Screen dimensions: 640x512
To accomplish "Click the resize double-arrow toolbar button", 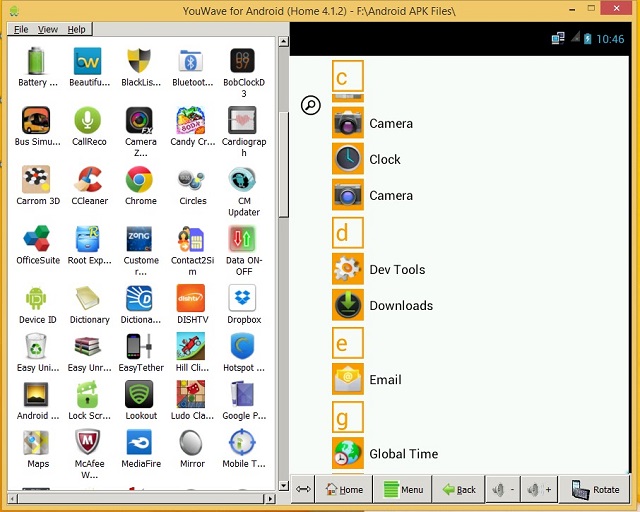I will (x=303, y=489).
